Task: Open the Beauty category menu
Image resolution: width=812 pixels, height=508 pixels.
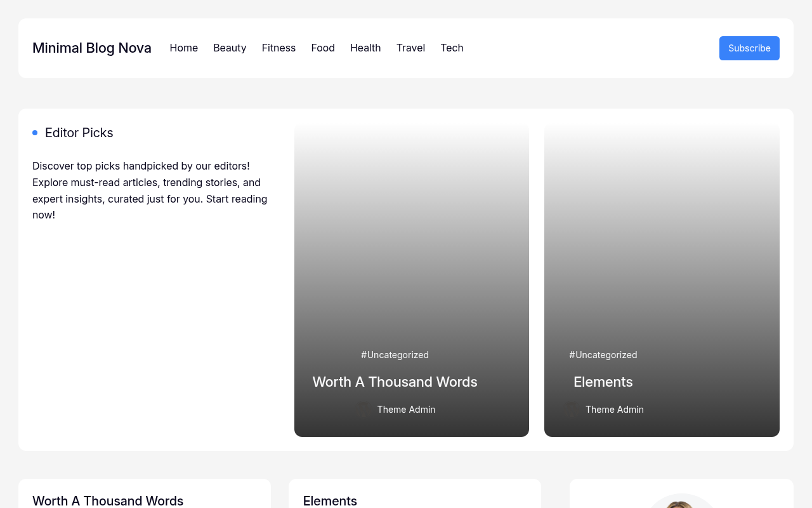Action: [230, 48]
